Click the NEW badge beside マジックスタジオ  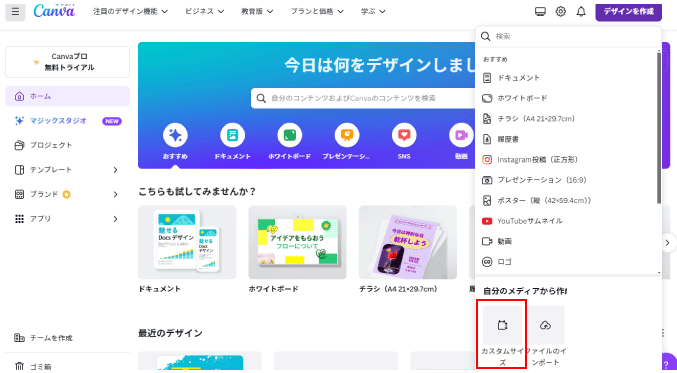coord(112,121)
